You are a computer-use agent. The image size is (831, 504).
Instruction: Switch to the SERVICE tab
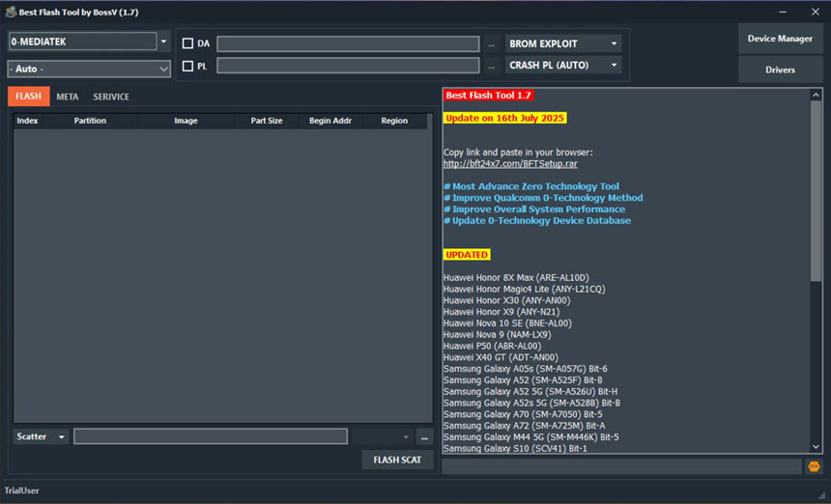pyautogui.click(x=111, y=97)
